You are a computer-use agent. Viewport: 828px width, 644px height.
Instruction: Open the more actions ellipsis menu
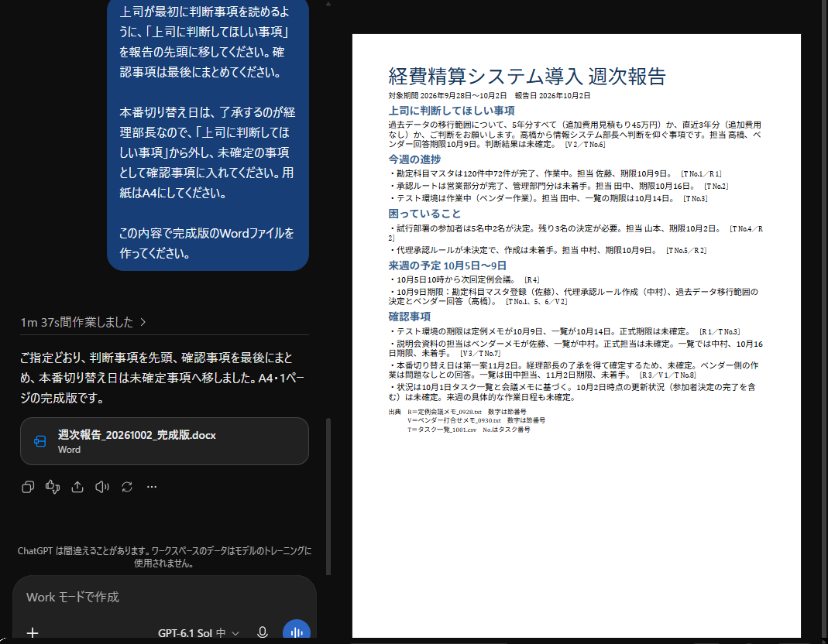pos(152,487)
